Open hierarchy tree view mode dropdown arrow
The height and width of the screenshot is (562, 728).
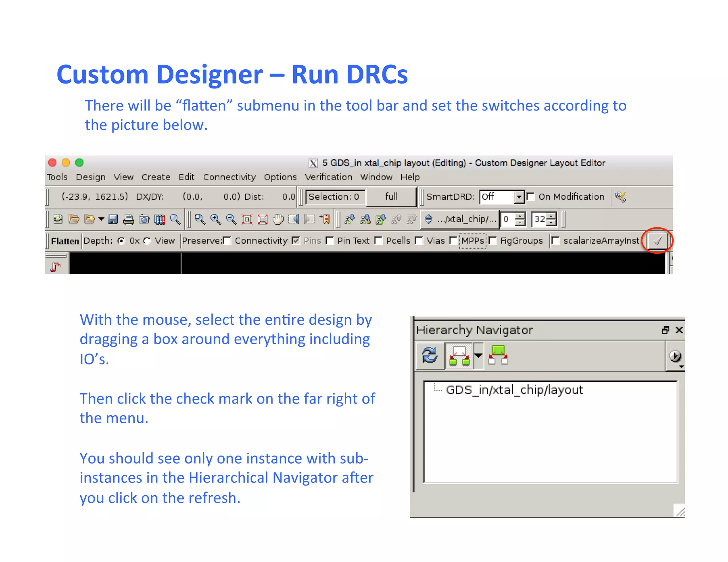[x=478, y=355]
